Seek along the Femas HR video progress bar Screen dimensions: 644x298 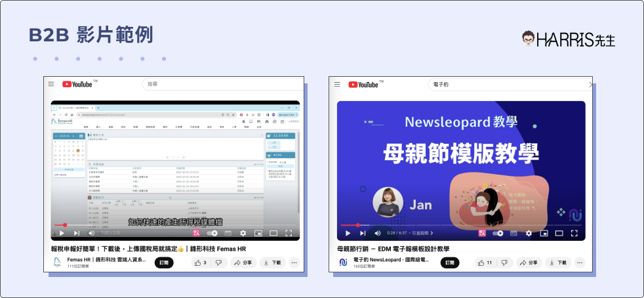175,225
